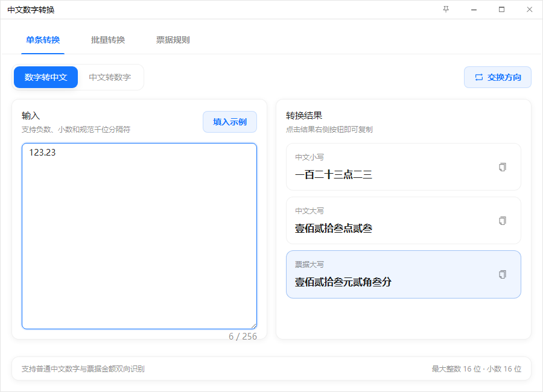Maximize the 中文数字转换 window
This screenshot has height=392, width=543.
[x=501, y=10]
